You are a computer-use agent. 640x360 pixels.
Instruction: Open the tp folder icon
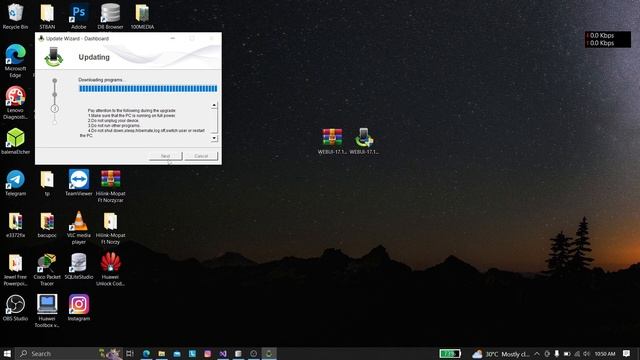click(x=47, y=183)
